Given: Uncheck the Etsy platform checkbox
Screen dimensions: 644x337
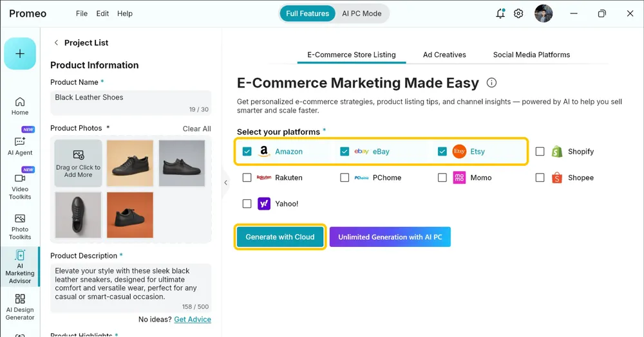Looking at the screenshot, I should 442,151.
